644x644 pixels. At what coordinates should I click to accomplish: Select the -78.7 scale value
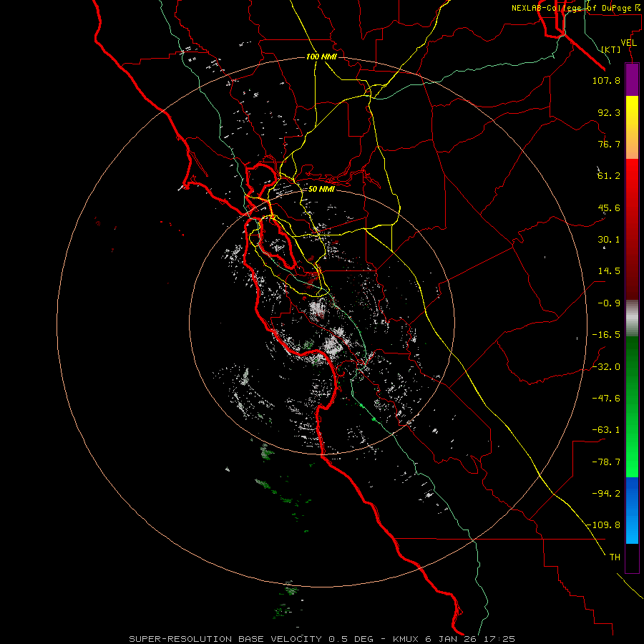pos(606,462)
